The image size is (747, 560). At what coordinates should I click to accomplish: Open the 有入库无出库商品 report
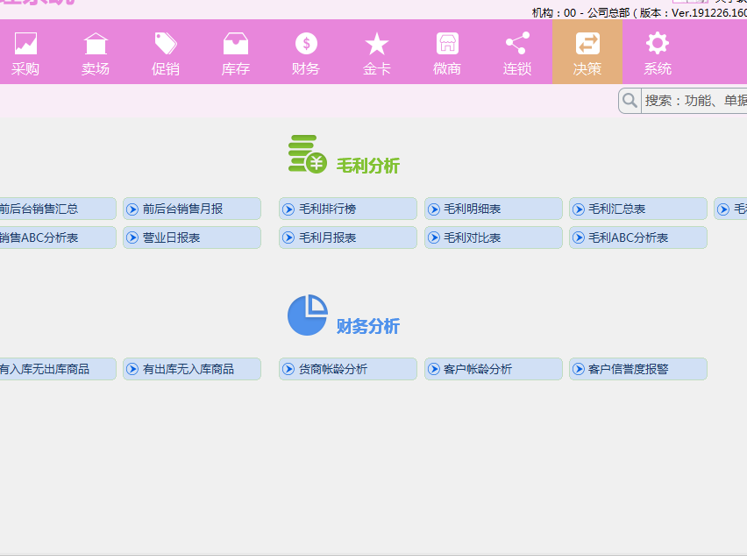tap(53, 368)
